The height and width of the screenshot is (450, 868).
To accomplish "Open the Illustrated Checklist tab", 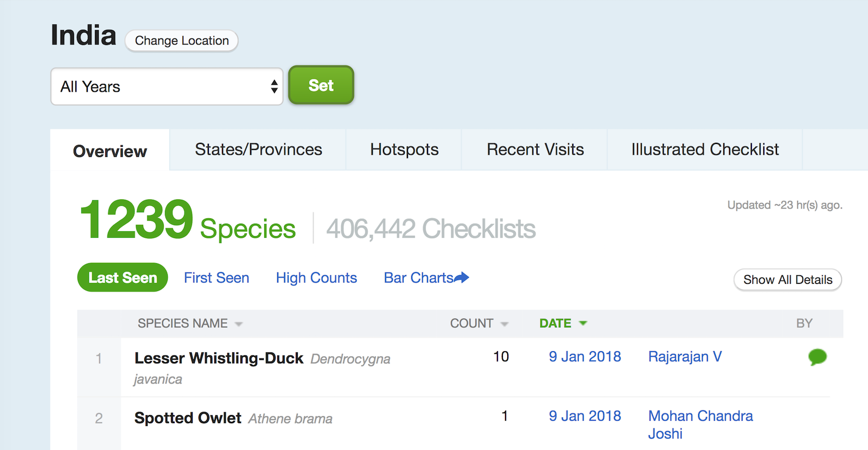I will tap(704, 149).
